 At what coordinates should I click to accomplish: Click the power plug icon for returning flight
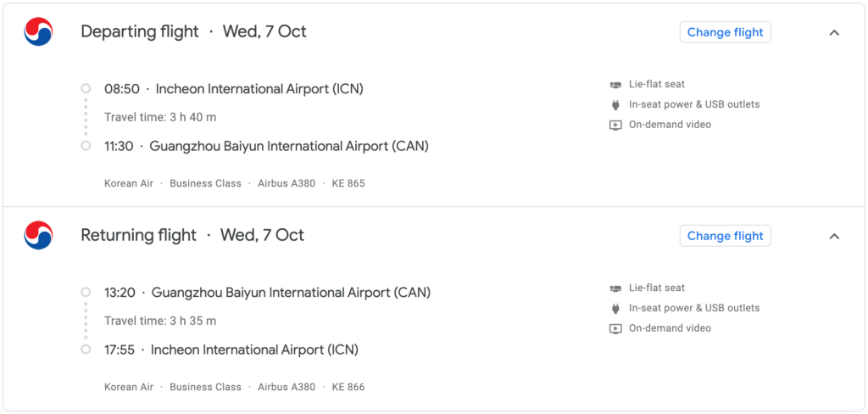[615, 308]
